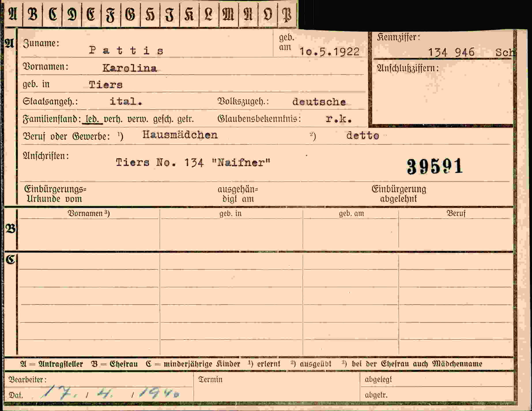Click the Kennziffer value '134 946'

tap(451, 52)
